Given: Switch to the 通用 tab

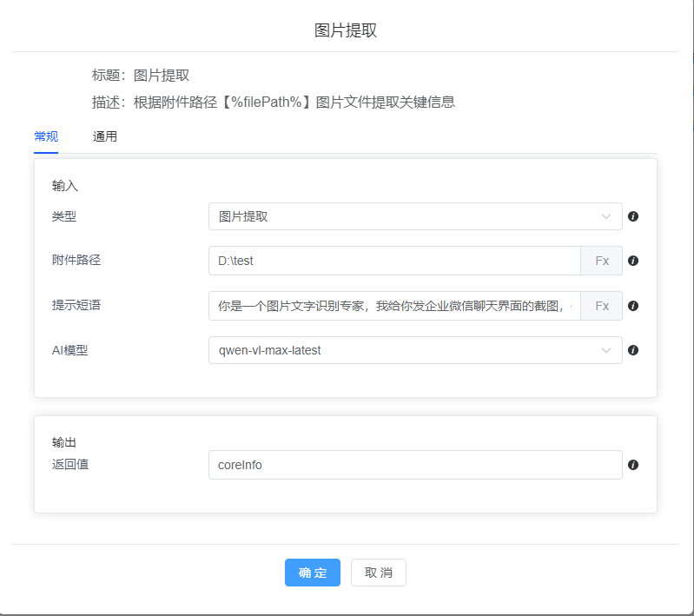Looking at the screenshot, I should (x=105, y=136).
